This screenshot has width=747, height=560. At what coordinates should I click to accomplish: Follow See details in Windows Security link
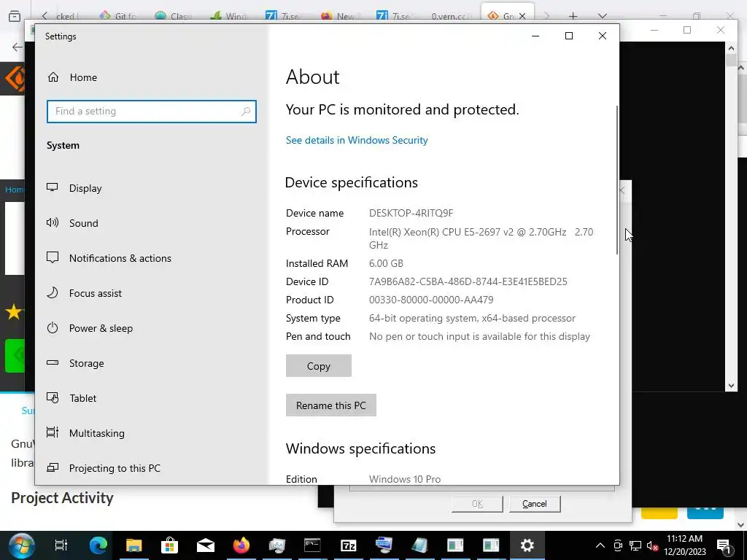(356, 140)
